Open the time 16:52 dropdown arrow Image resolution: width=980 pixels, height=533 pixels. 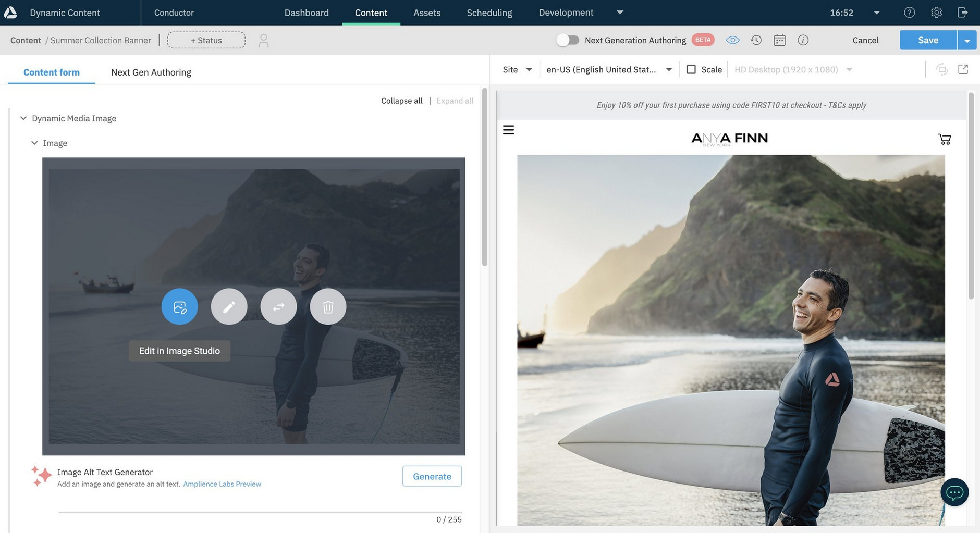pyautogui.click(x=877, y=13)
